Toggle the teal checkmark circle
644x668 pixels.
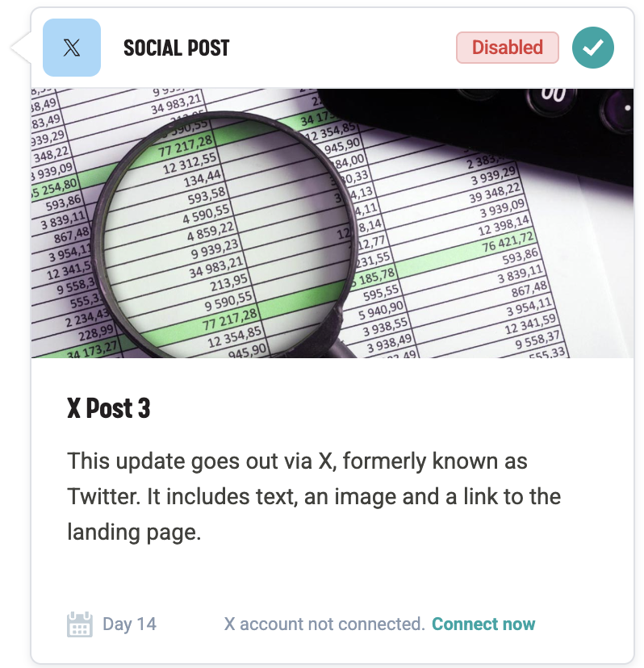pyautogui.click(x=593, y=48)
